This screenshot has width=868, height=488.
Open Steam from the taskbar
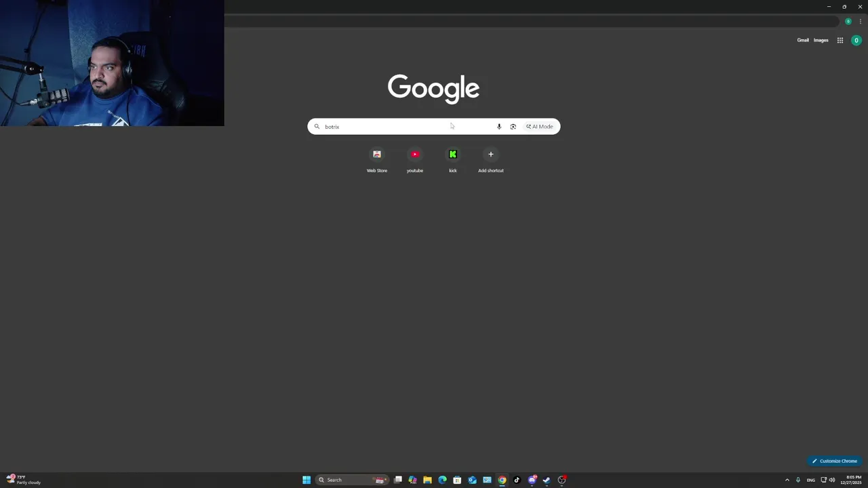pos(547,480)
